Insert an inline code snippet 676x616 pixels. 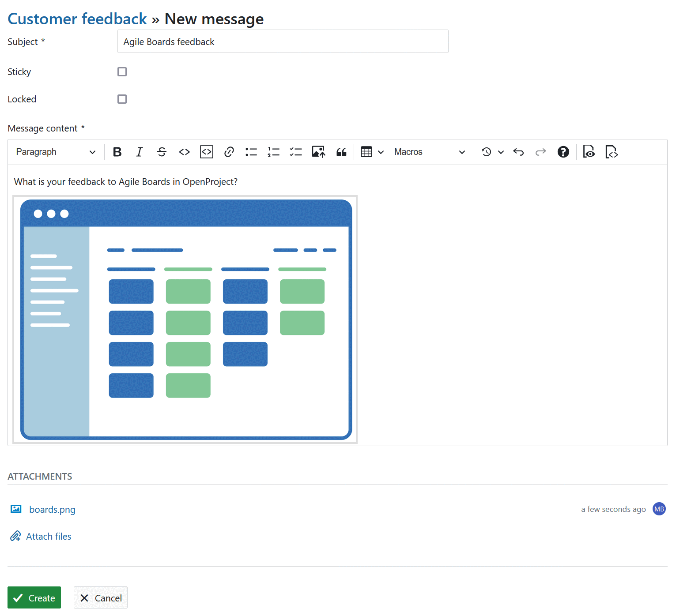point(184,152)
